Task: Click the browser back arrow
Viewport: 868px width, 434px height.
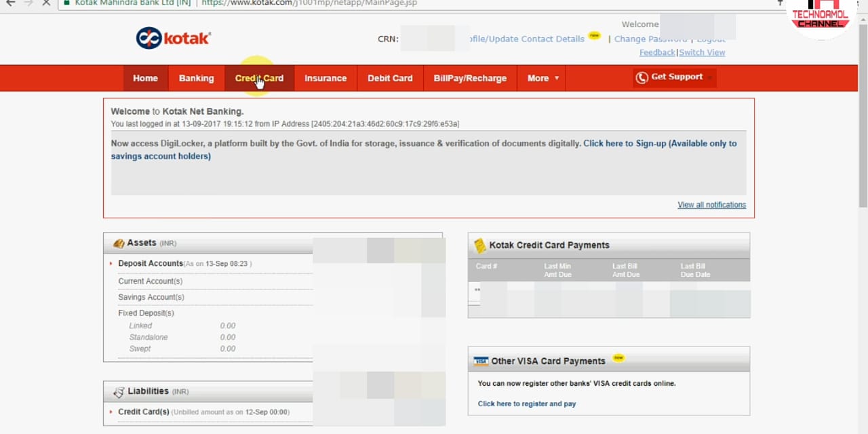Action: (10, 3)
